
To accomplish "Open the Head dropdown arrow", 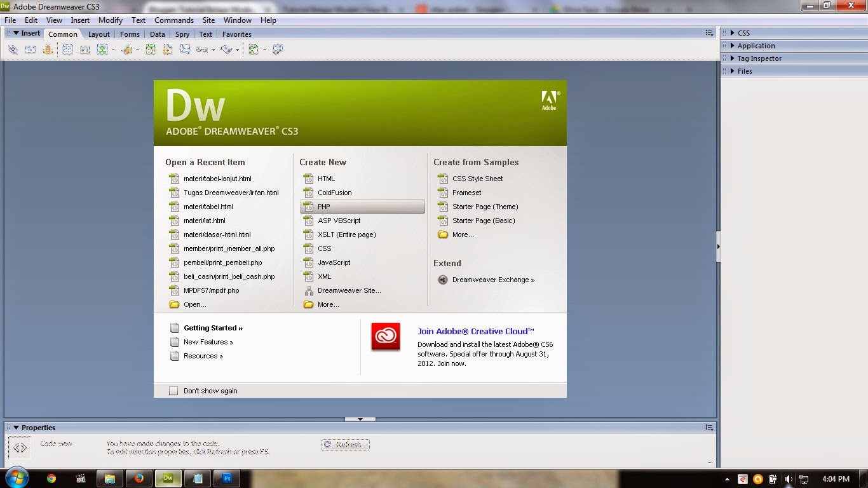I will pyautogui.click(x=213, y=50).
